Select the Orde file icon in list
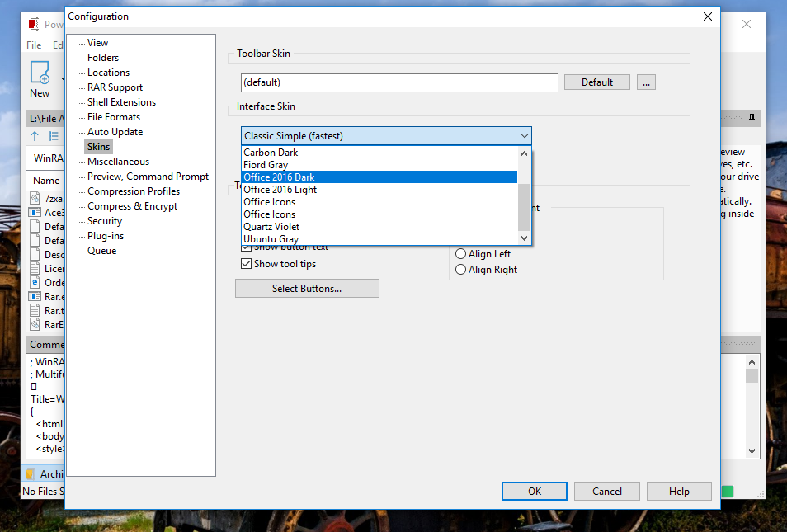The height and width of the screenshot is (532, 787). [x=35, y=282]
